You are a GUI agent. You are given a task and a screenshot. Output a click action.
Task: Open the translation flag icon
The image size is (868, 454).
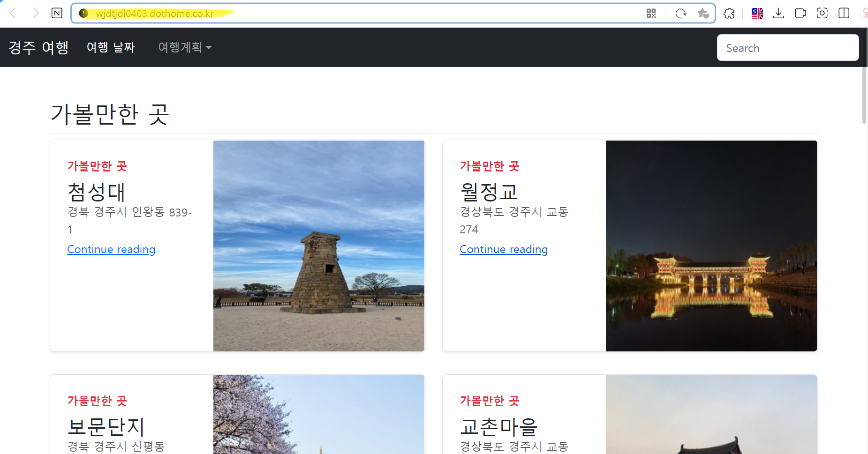coord(757,13)
